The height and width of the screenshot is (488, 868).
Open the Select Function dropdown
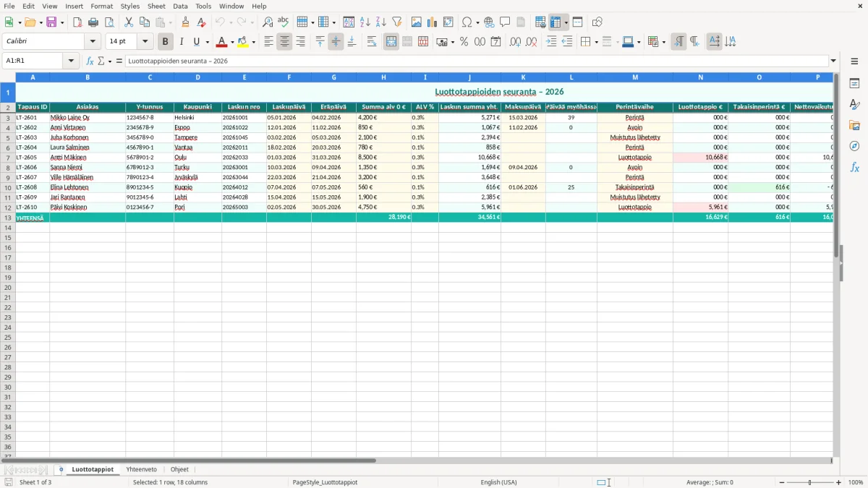tap(110, 61)
